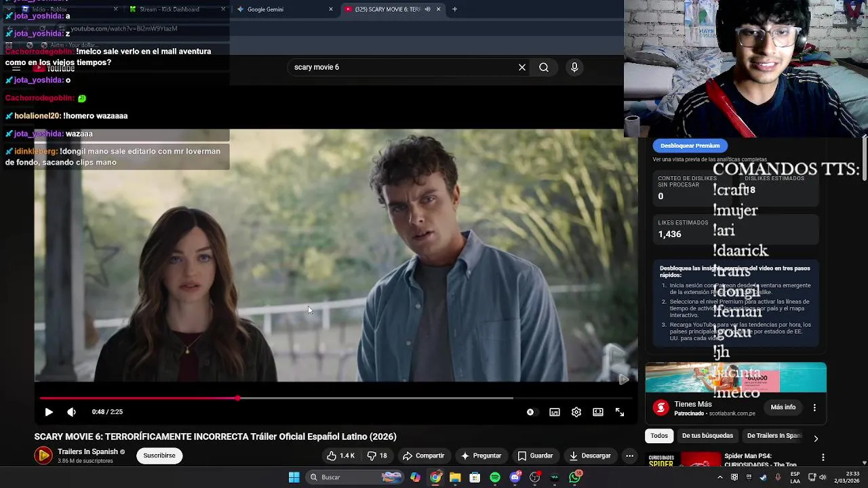This screenshot has height=488, width=868.
Task: Play the Scary Movie 6 trailer
Action: point(49,412)
